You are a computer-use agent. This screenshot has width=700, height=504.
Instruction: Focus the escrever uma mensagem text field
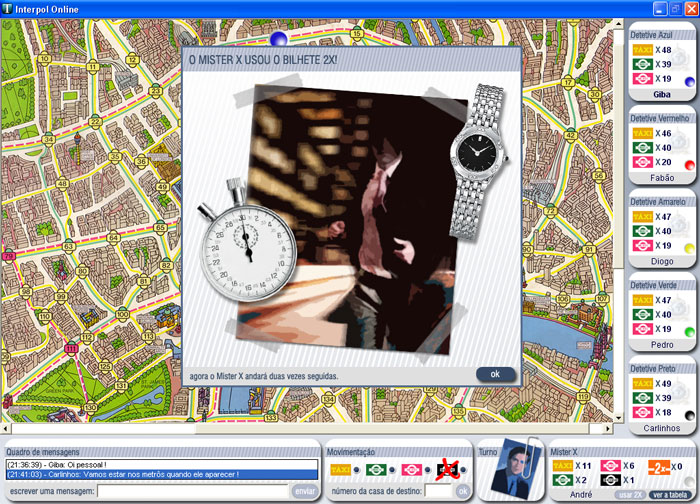point(193,491)
